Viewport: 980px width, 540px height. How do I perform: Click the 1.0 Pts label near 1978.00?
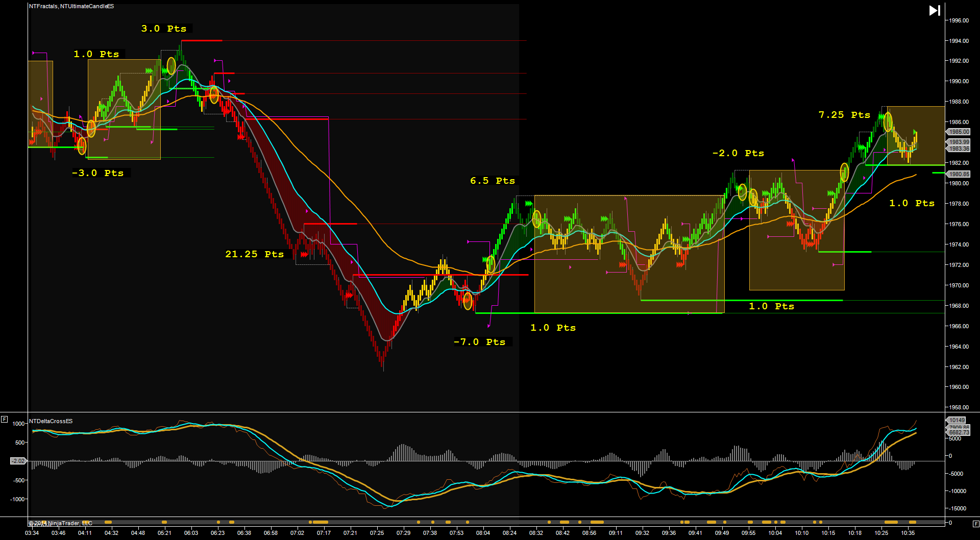click(x=912, y=203)
